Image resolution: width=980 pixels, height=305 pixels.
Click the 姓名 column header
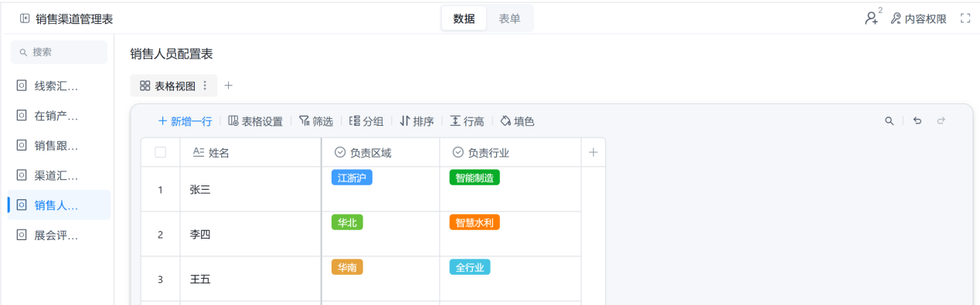(x=250, y=153)
